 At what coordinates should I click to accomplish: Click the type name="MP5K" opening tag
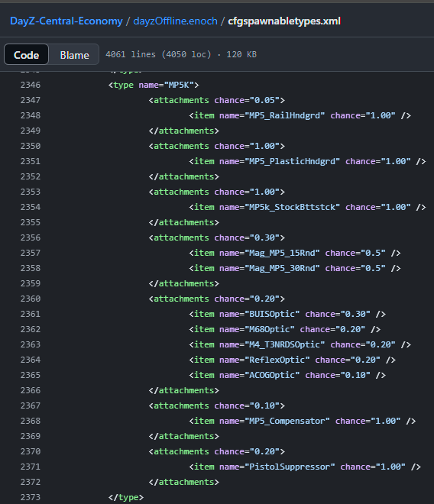tap(154, 85)
